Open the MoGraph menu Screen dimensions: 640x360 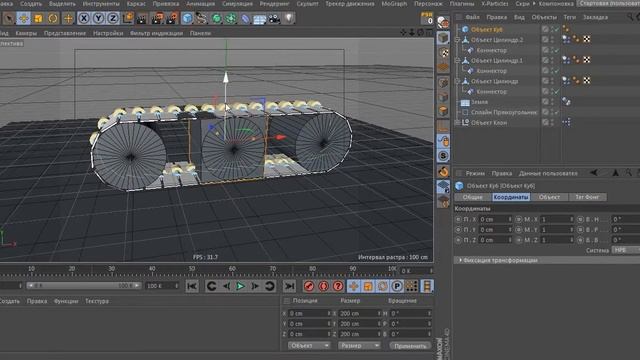click(394, 4)
